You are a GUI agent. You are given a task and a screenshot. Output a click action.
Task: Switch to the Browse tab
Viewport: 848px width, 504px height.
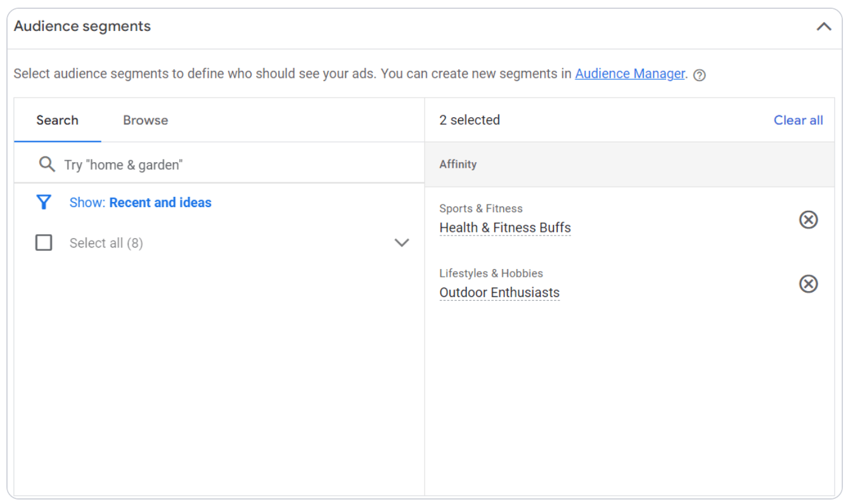(145, 120)
